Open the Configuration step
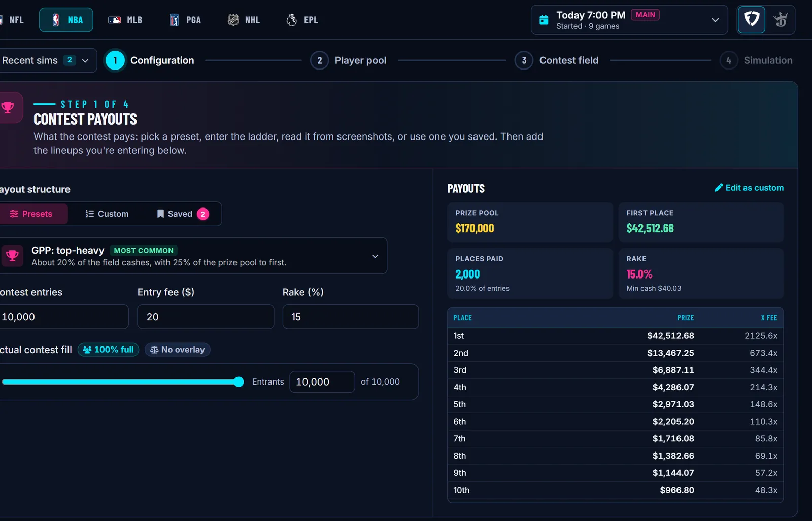Screen dimensions: 812x521 point(150,60)
